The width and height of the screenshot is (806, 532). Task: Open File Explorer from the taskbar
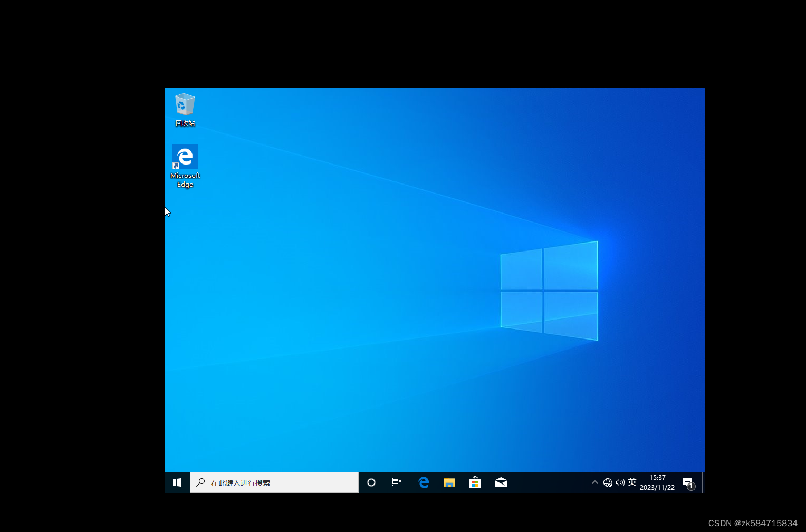449,482
